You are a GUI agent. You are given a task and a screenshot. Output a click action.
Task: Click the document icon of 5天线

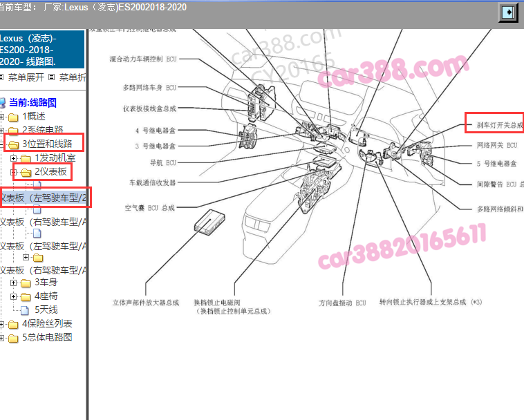25,310
